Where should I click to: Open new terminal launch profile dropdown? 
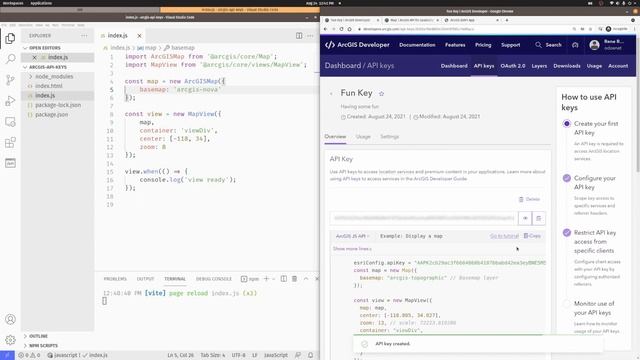273,279
